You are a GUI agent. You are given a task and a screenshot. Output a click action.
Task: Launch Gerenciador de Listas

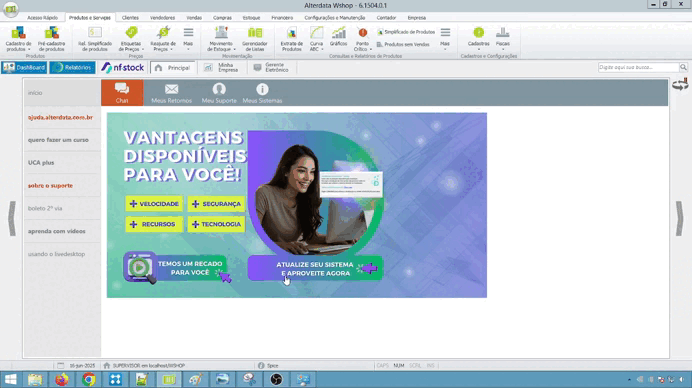tap(255, 33)
